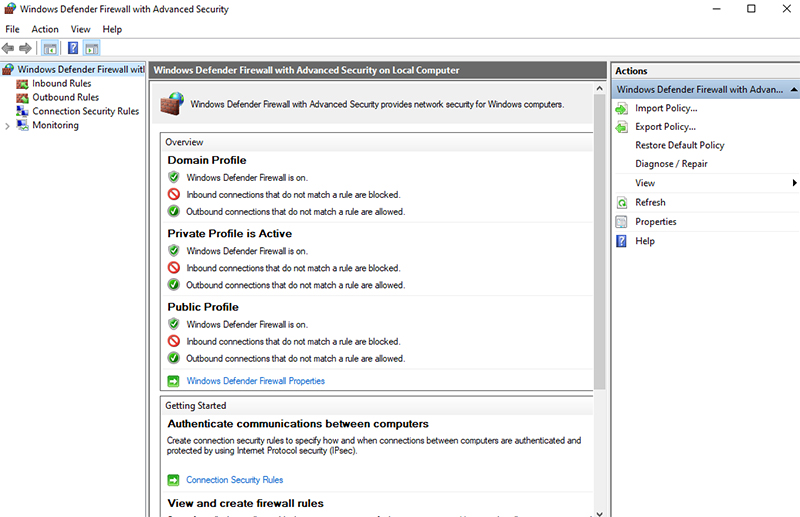This screenshot has height=517, width=800.
Task: Click the Import Policy green arrow icon
Action: [x=621, y=109]
